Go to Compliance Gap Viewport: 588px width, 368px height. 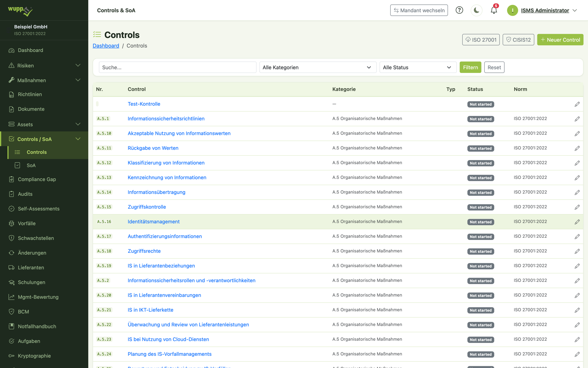coord(44,179)
